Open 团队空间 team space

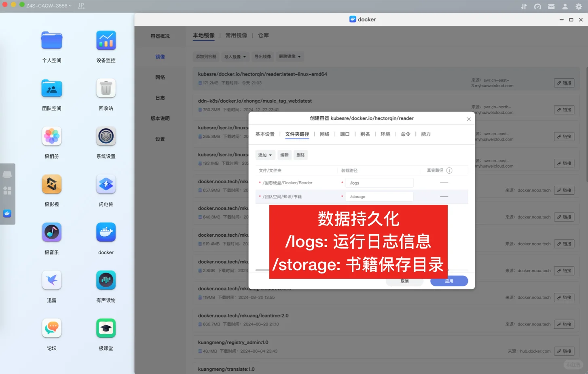pos(52,88)
